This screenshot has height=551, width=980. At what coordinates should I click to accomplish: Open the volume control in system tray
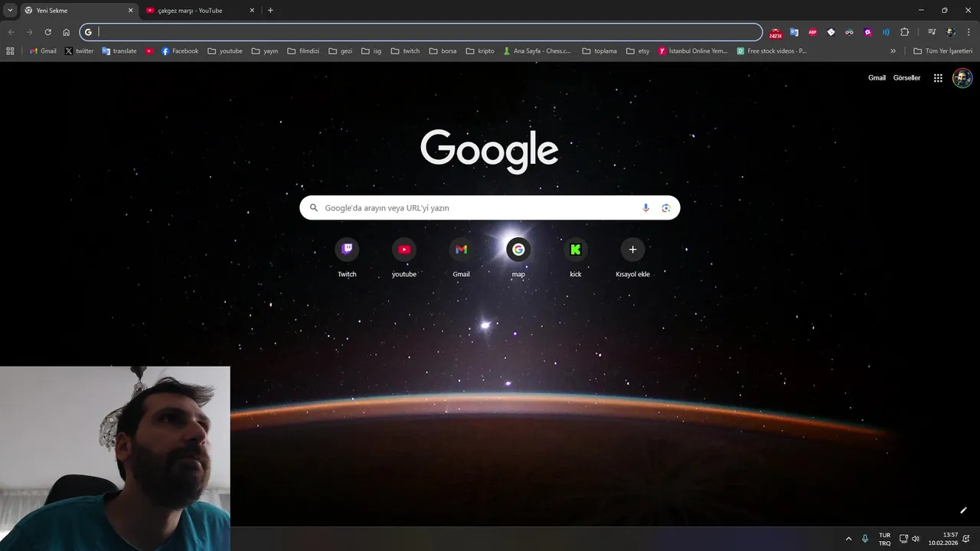tap(915, 539)
